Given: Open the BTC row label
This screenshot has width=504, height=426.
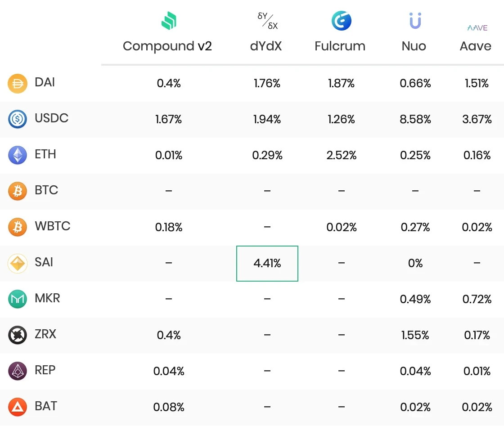Looking at the screenshot, I should tap(46, 190).
